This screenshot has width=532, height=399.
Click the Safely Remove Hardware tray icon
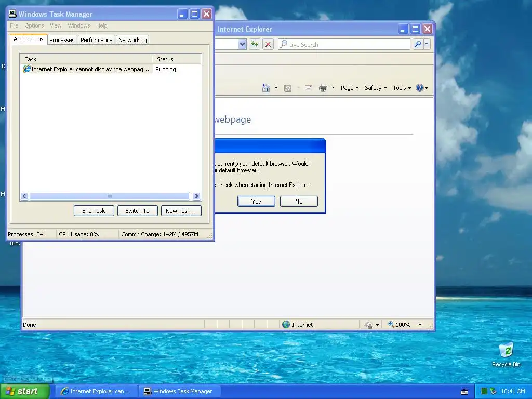pyautogui.click(x=494, y=391)
